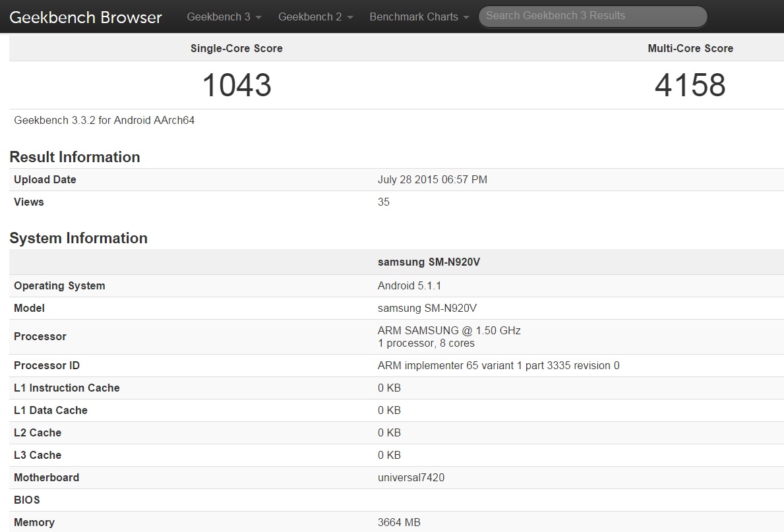This screenshot has height=532, width=784.
Task: Click the Memory row label
Action: click(x=34, y=523)
